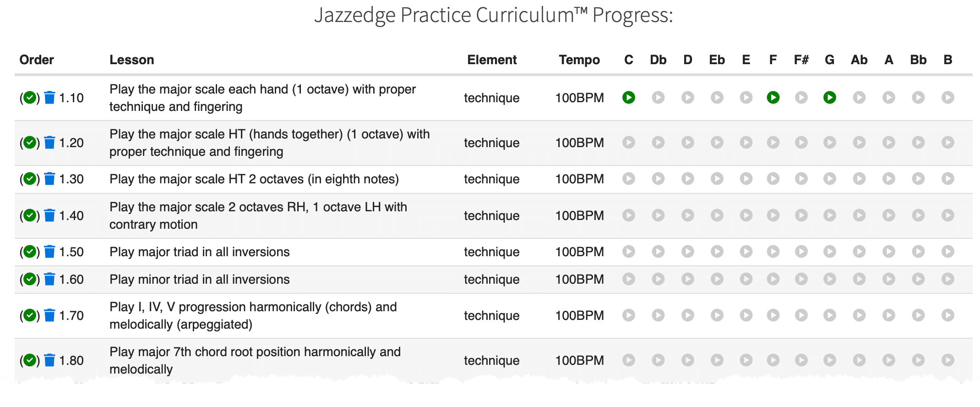Click green play button for C in lesson 1.10
This screenshot has height=407, width=980.
tap(629, 98)
